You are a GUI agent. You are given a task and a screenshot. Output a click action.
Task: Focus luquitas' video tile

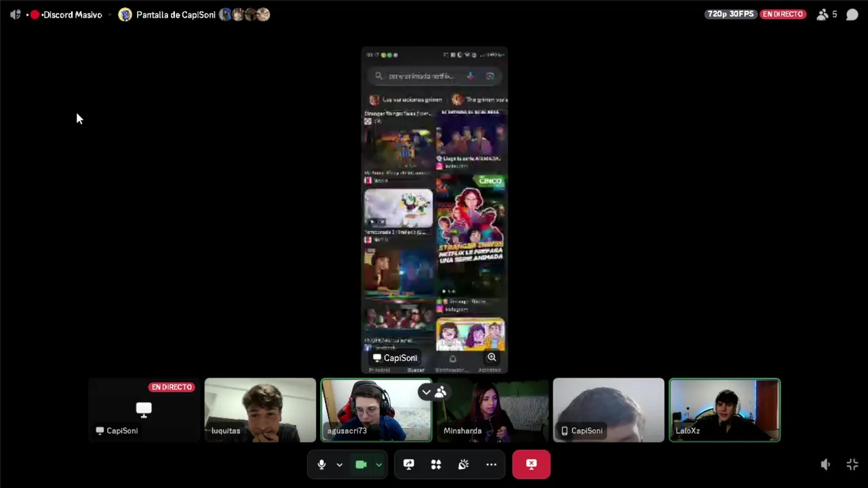coord(260,410)
